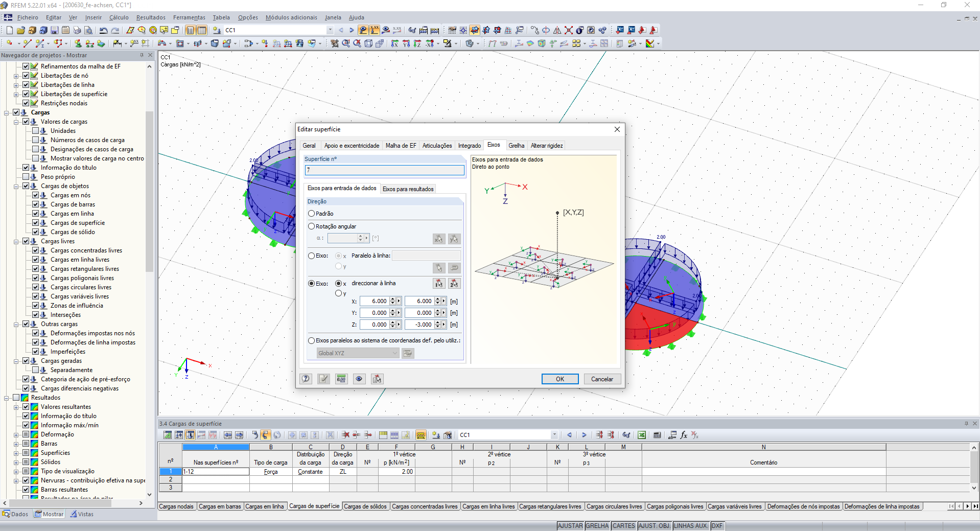This screenshot has height=531, width=980.
Task: Click the eye preview icon in dialog
Action: coord(359,379)
